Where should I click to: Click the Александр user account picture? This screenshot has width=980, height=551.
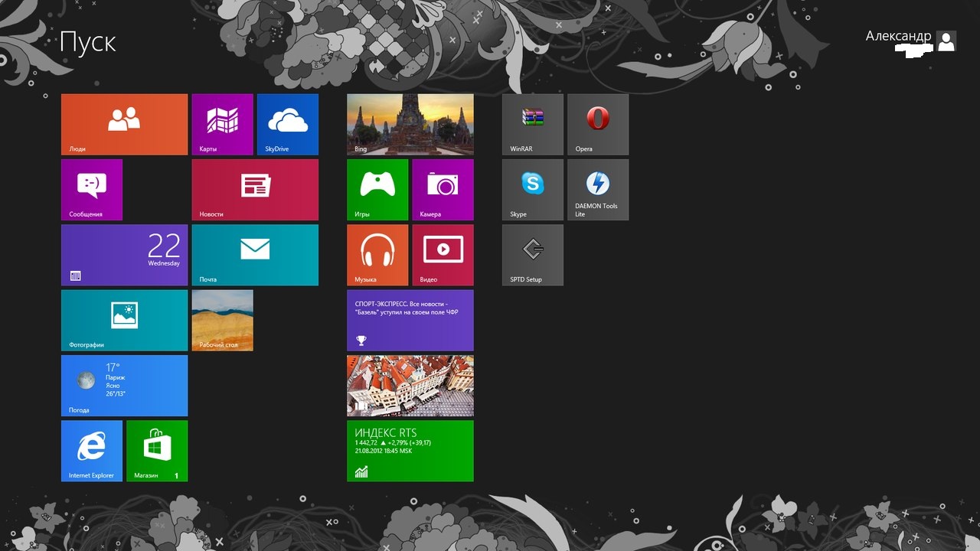946,41
